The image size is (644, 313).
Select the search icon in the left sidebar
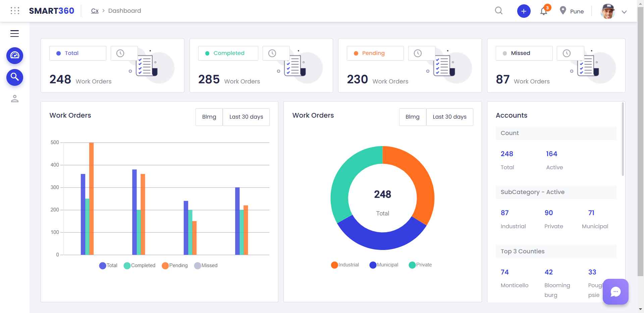15,77
